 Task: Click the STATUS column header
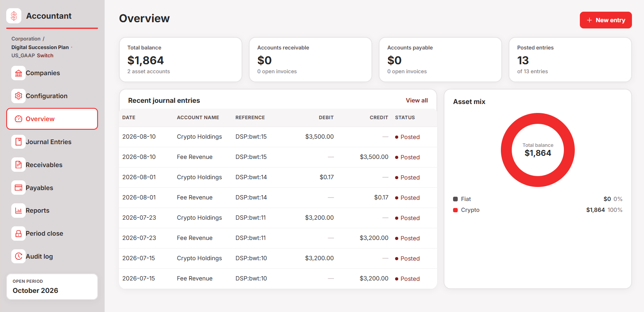[x=405, y=118]
